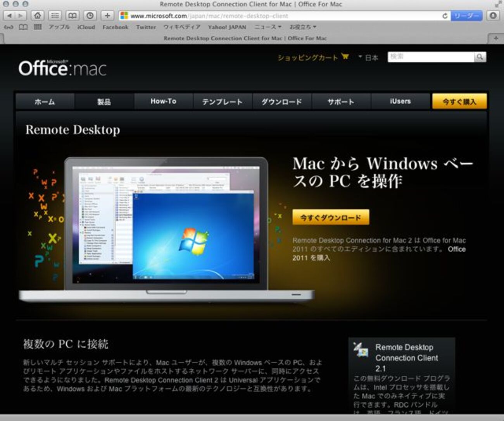Open the 日本 region selector dropdown

(368, 57)
